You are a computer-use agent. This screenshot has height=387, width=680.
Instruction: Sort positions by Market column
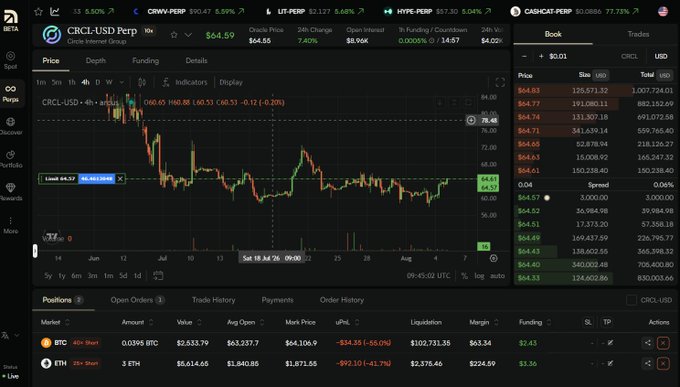[56, 322]
